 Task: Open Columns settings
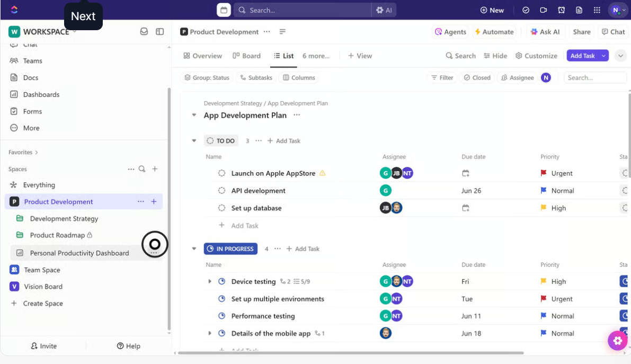tap(299, 78)
